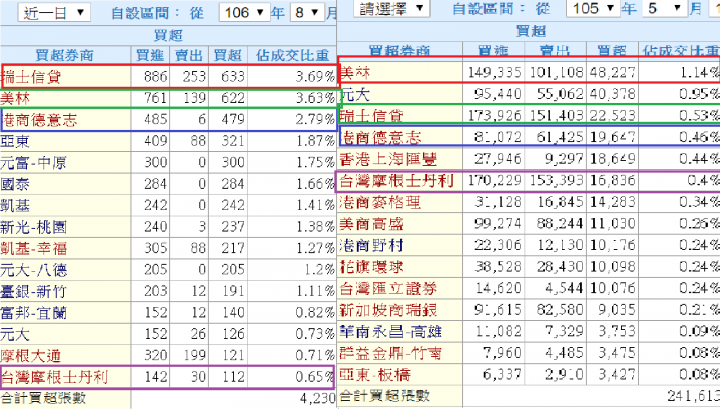Open the 亞東-板橋 broker link
The width and height of the screenshot is (720, 410).
click(375, 375)
